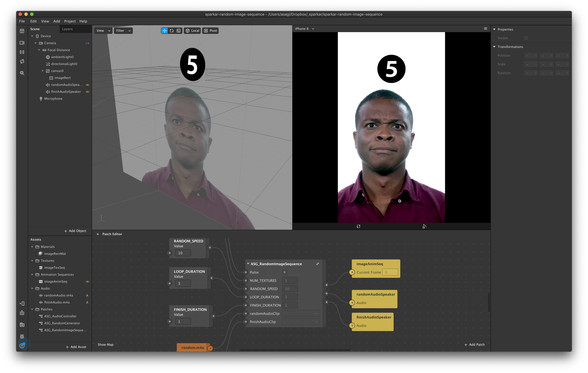Click the Add Patch button

[474, 344]
